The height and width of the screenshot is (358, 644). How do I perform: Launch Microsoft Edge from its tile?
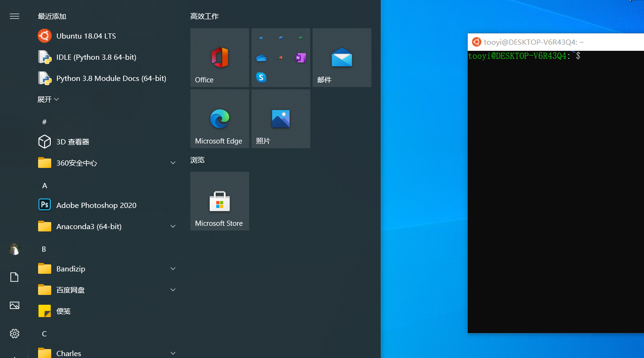pyautogui.click(x=220, y=119)
